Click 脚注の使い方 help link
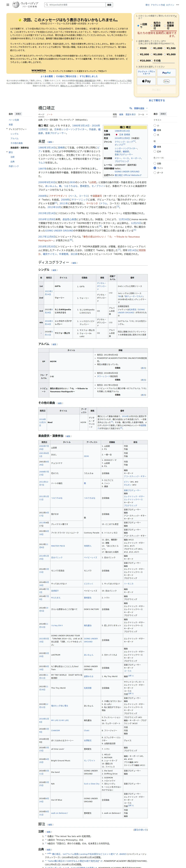Screen dimensions: 186x868 tap(141, 830)
